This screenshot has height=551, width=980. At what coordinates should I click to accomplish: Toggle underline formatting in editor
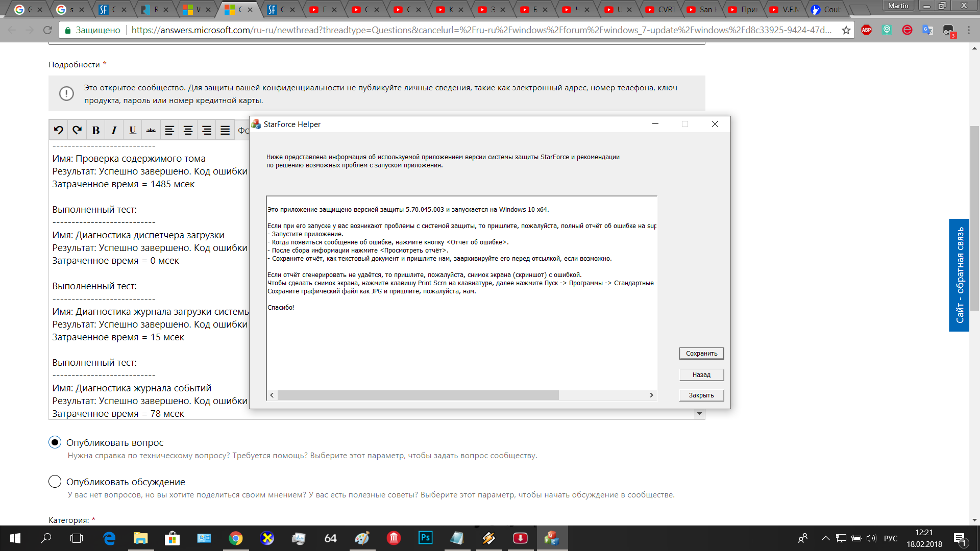(x=133, y=130)
